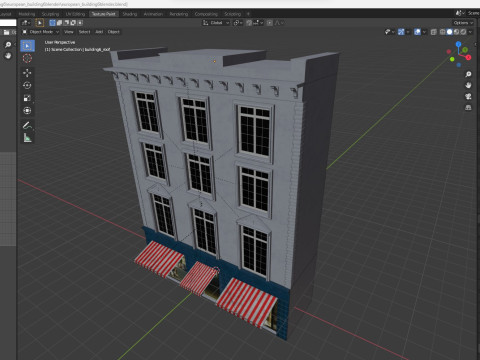Switch to Wireframe viewport shading

click(443, 32)
